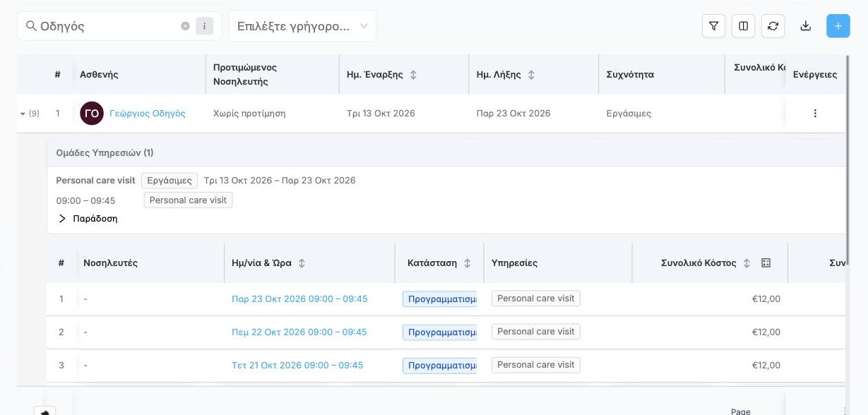Click the Ενέργειες column header
This screenshot has height=415, width=868.
click(x=815, y=75)
